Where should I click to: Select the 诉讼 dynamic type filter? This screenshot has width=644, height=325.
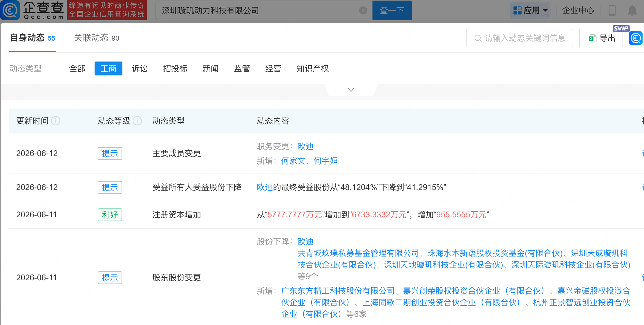pyautogui.click(x=140, y=68)
